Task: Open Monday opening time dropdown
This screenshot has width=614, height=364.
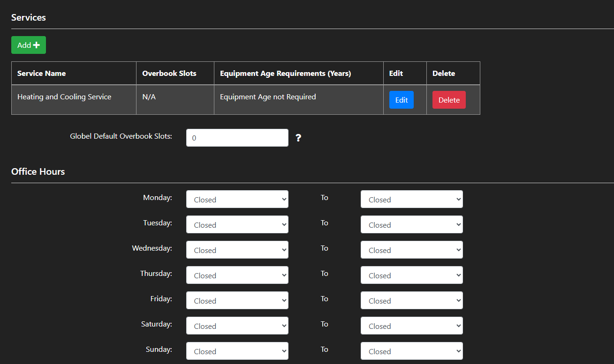Action: 237,199
